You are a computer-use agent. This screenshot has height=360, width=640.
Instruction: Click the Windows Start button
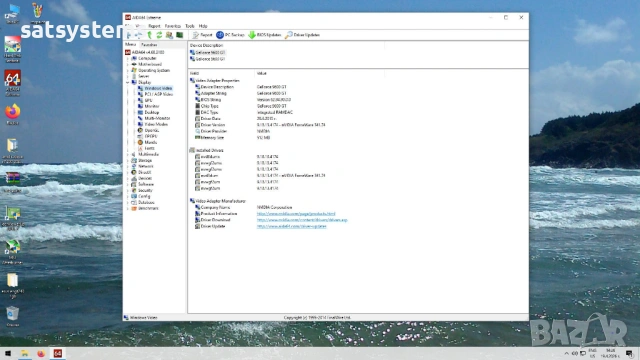tap(8, 353)
